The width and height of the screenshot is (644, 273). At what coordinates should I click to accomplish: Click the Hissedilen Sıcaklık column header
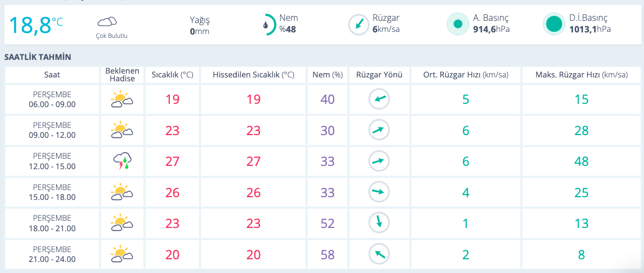(x=253, y=75)
